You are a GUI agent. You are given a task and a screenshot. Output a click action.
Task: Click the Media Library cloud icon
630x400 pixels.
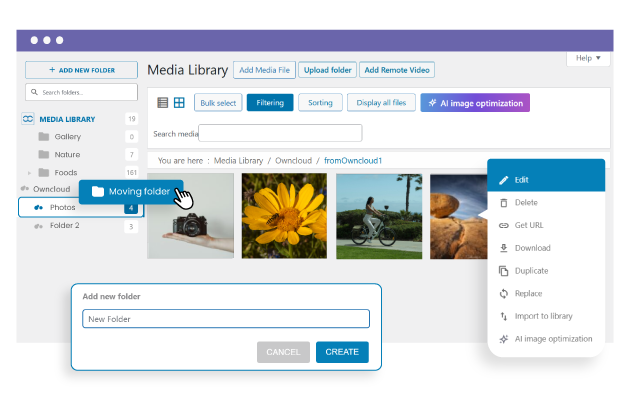pos(28,119)
